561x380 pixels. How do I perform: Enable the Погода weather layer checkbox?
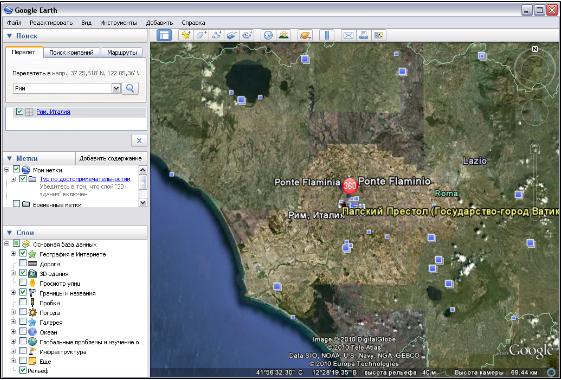coord(23,312)
